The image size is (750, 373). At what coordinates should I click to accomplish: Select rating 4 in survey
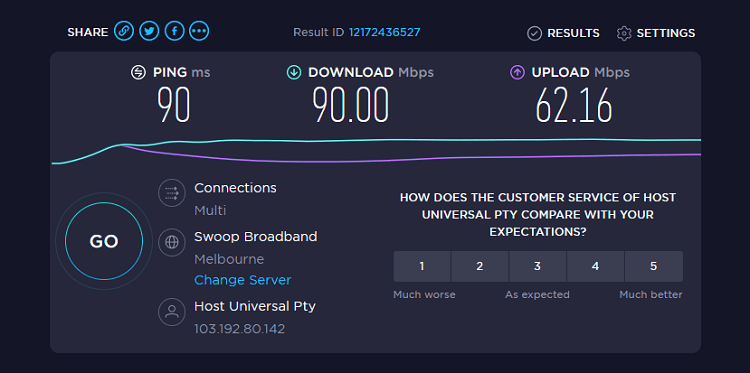596,266
